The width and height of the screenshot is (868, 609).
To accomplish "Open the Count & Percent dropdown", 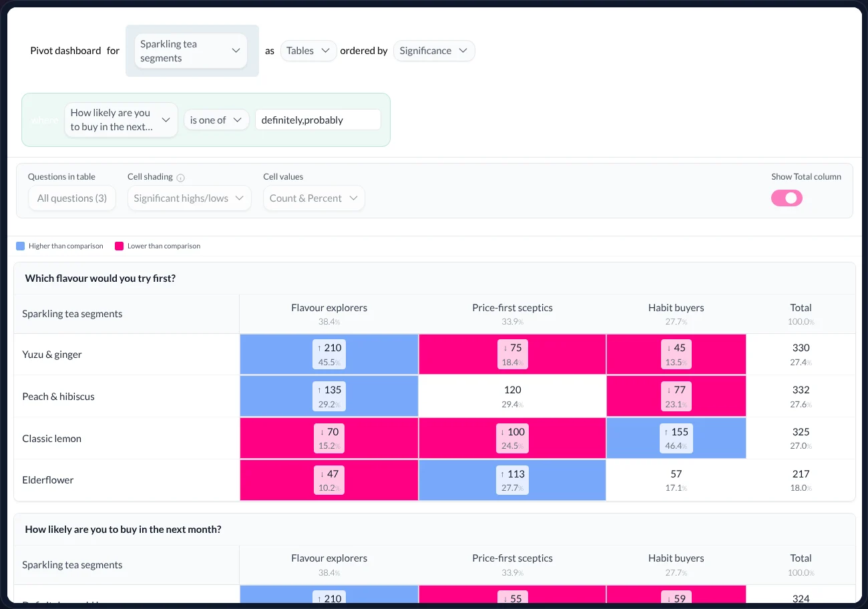I will click(314, 198).
